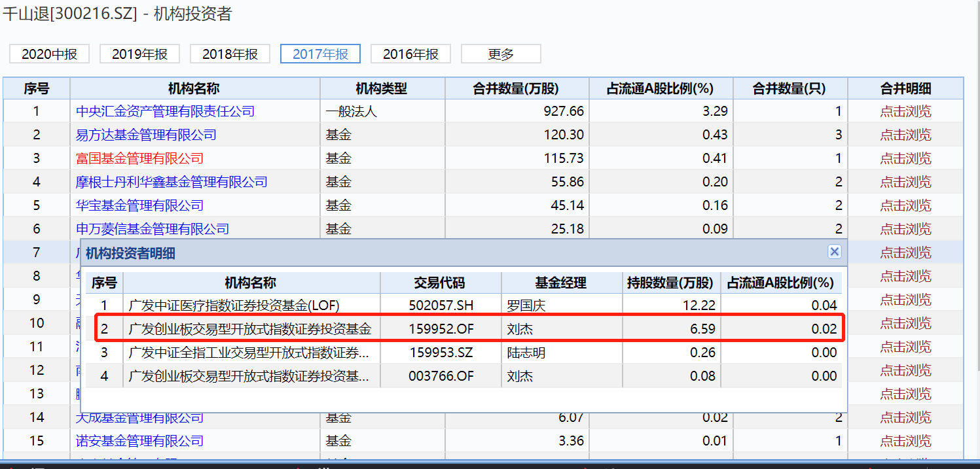Sort by 机构类型 column header
This screenshot has height=469, width=980.
click(382, 88)
